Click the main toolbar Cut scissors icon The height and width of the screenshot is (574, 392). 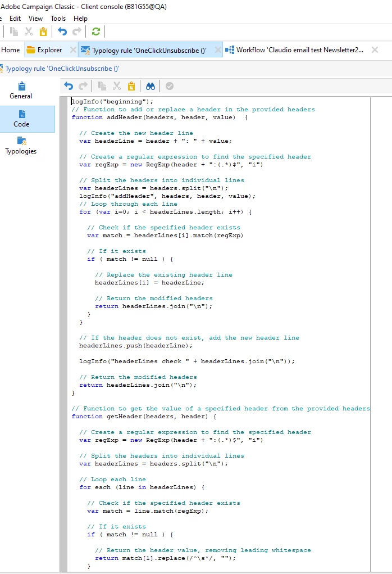click(29, 31)
